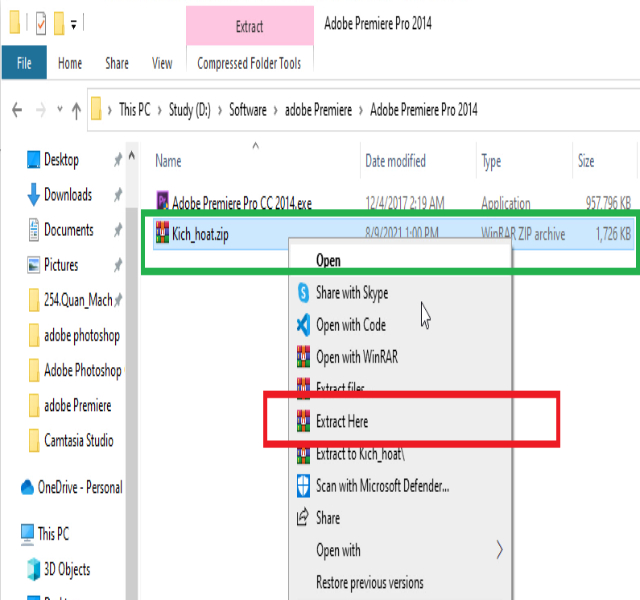Open Camtasia Studio folder in navigation pane

(79, 441)
